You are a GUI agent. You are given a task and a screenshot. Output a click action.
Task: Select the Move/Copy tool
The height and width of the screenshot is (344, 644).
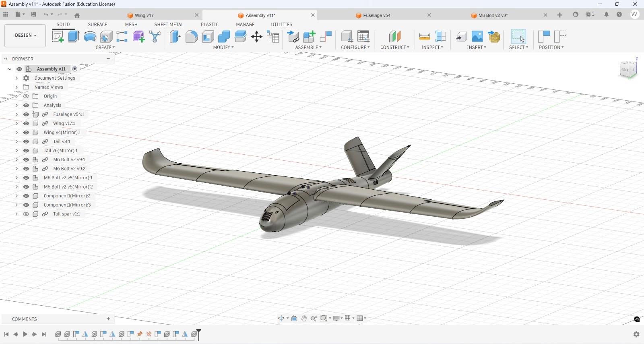pos(257,37)
